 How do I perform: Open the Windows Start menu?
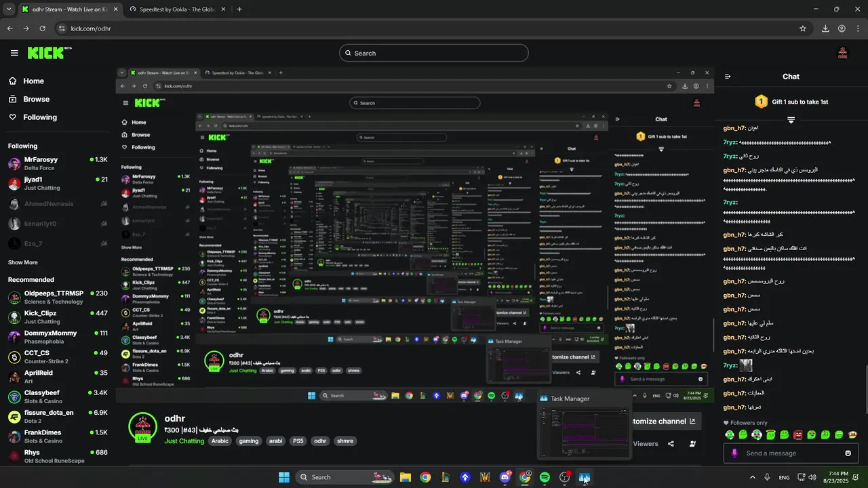(284, 477)
